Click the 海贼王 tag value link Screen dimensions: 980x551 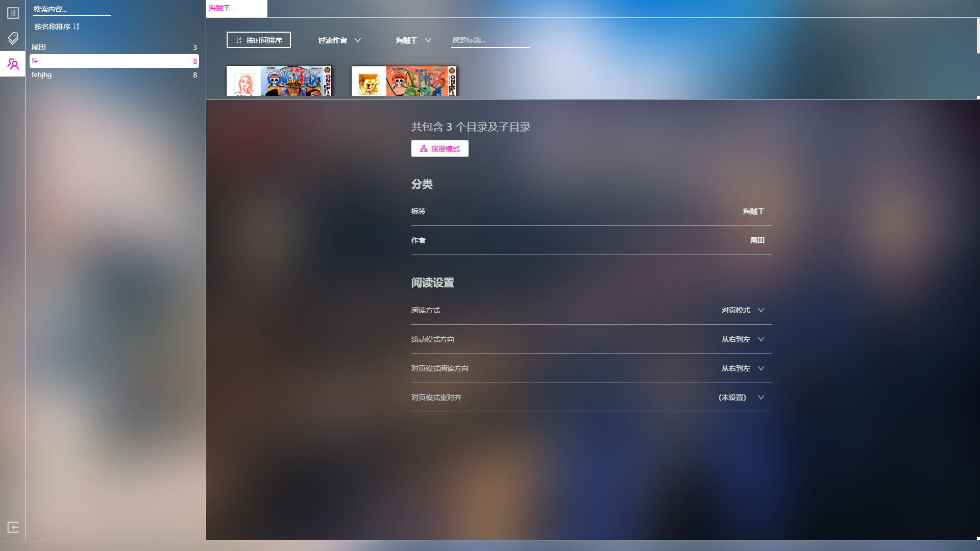(753, 211)
